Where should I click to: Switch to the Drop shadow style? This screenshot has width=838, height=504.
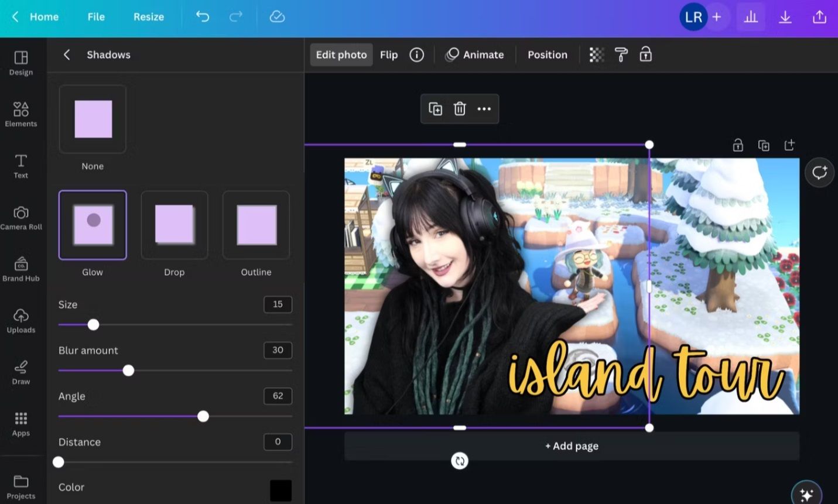pos(174,224)
